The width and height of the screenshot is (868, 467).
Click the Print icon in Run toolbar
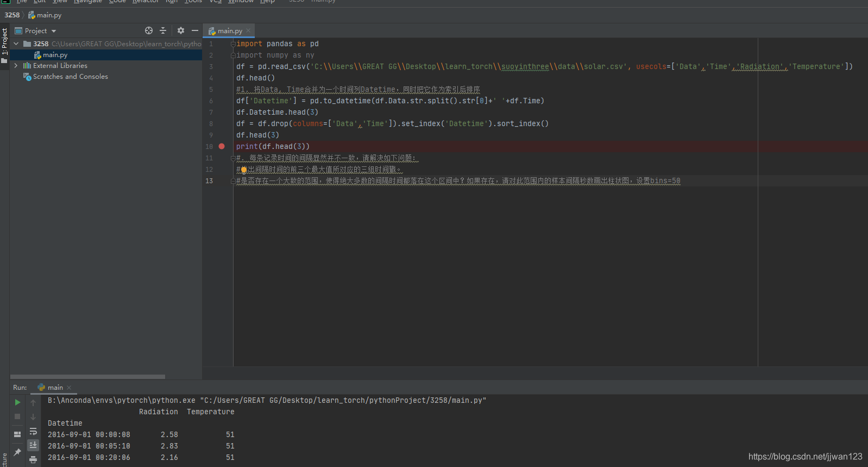tap(33, 459)
